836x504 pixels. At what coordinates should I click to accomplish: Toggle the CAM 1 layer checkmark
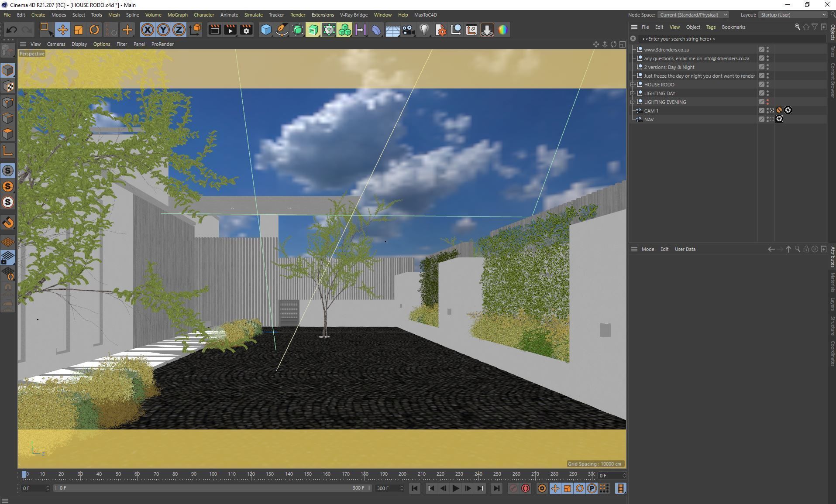coord(761,111)
